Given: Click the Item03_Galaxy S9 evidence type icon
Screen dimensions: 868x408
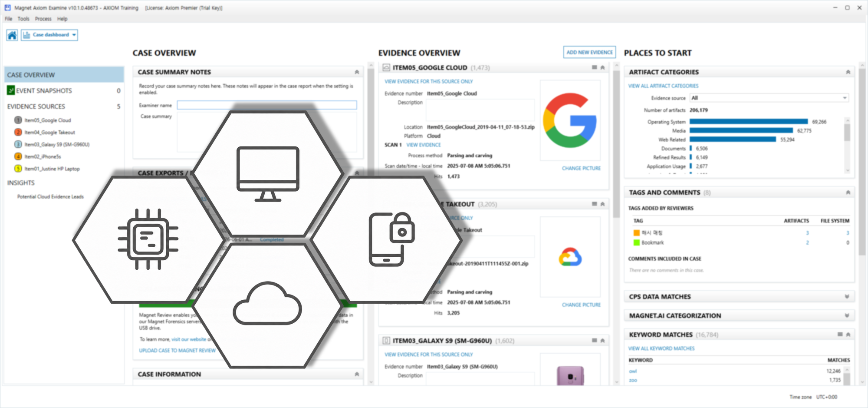Looking at the screenshot, I should [386, 341].
